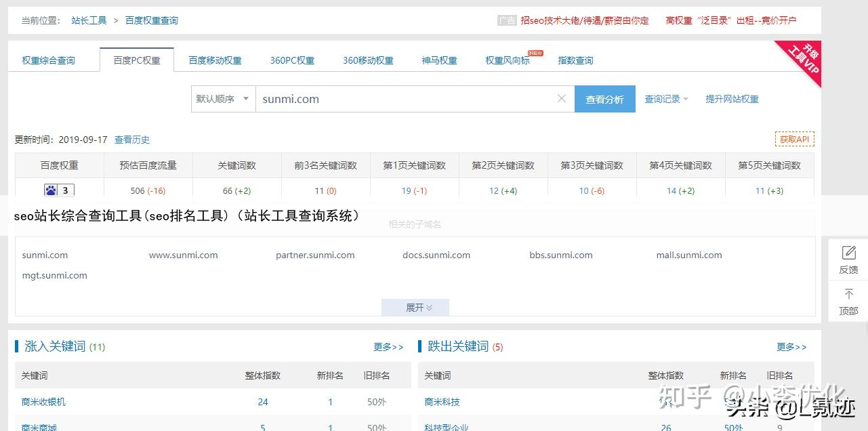Image resolution: width=868 pixels, height=431 pixels.
Task: Click the 获取API button
Action: (794, 140)
